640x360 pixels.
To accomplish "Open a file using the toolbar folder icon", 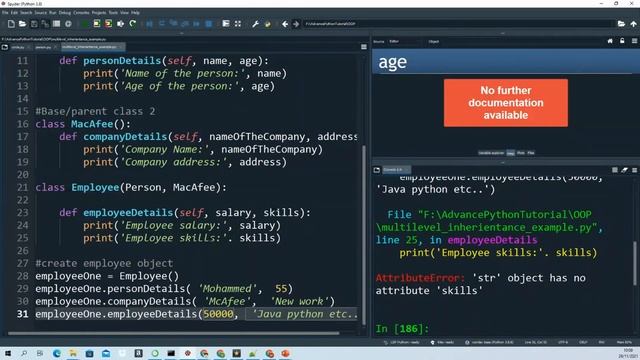I will coord(22,24).
